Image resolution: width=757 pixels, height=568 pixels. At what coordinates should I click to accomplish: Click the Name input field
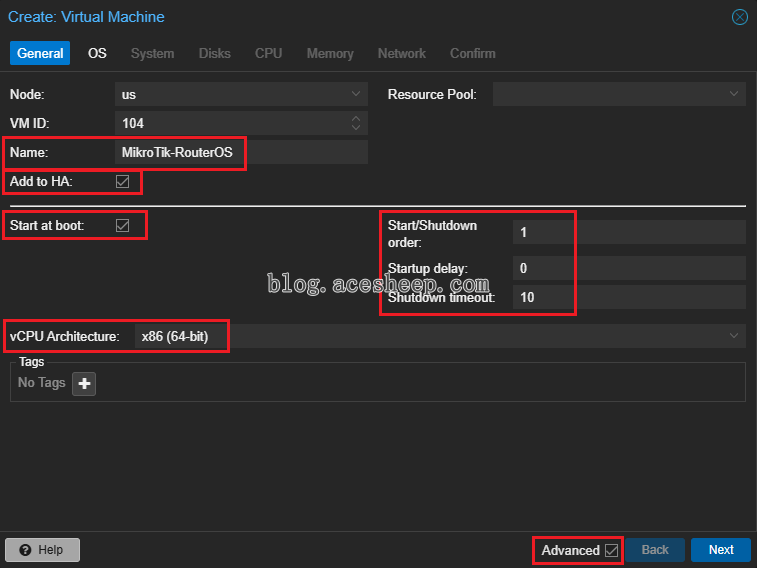click(x=241, y=152)
